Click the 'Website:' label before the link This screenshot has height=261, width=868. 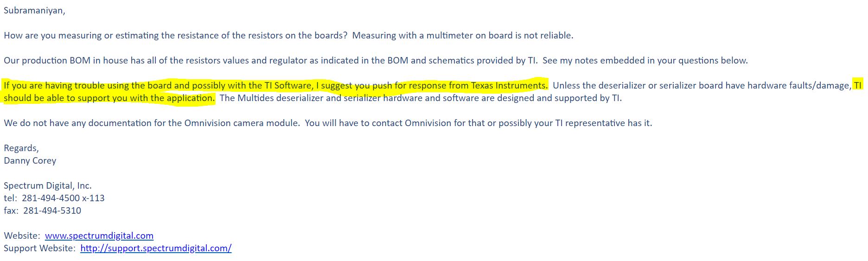click(x=22, y=236)
